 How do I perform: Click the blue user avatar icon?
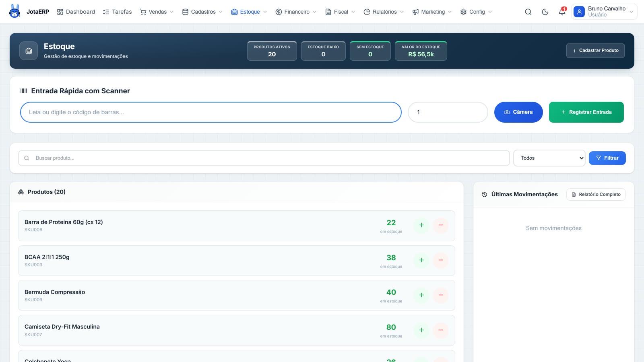click(x=579, y=12)
